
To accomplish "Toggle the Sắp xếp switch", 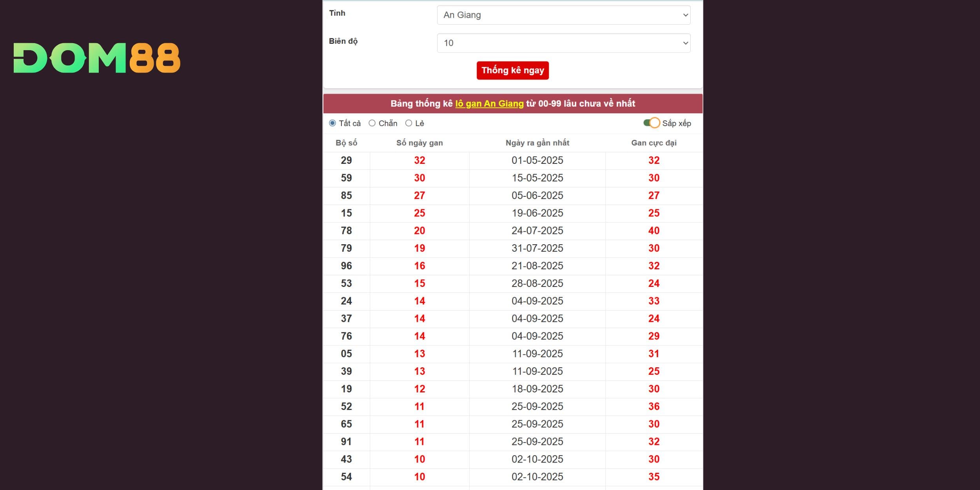I will (652, 123).
